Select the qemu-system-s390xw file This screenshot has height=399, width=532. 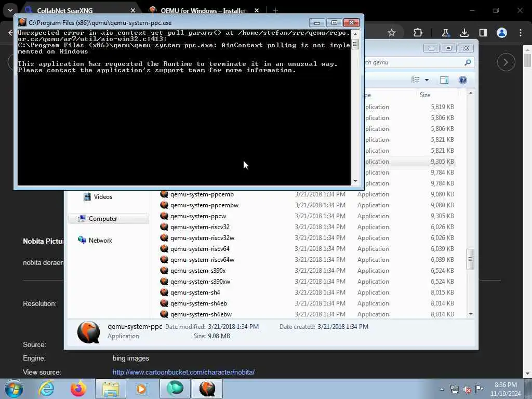click(x=200, y=281)
